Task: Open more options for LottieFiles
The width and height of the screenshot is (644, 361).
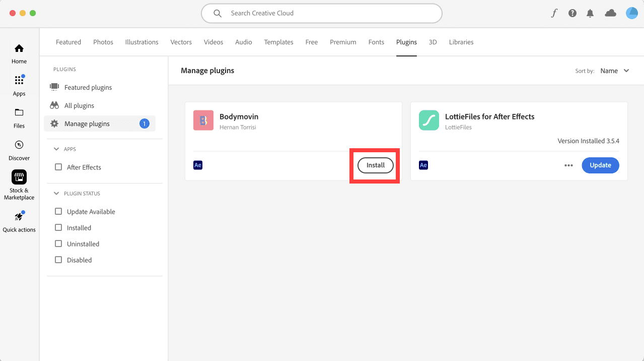Action: point(569,165)
